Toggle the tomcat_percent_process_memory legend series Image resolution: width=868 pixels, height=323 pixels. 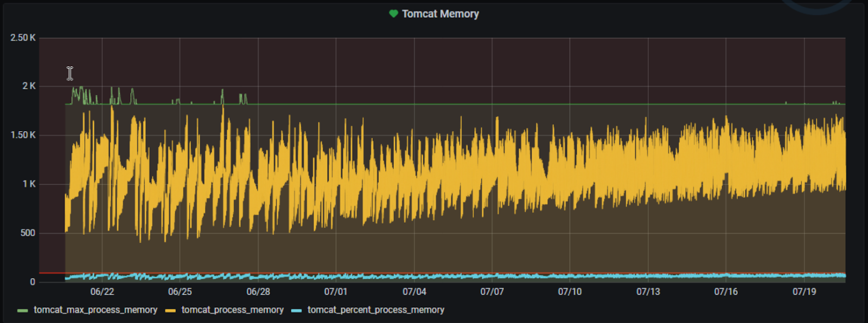(376, 310)
